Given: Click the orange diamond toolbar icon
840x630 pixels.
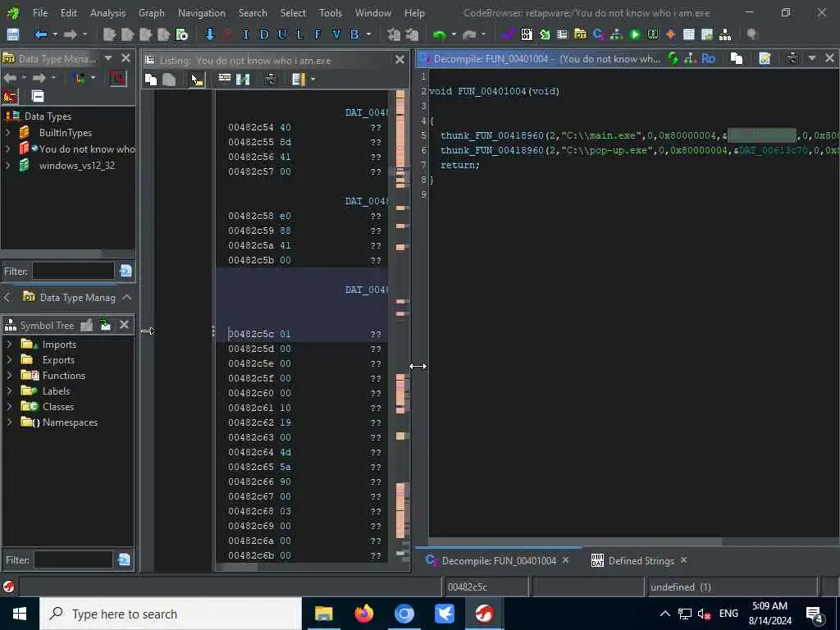Looking at the screenshot, I should 671,34.
